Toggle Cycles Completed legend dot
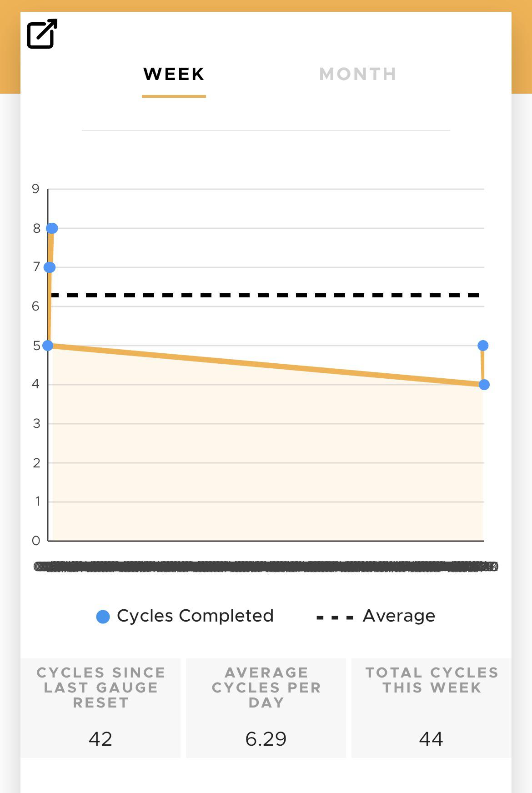The width and height of the screenshot is (532, 793). tap(103, 617)
